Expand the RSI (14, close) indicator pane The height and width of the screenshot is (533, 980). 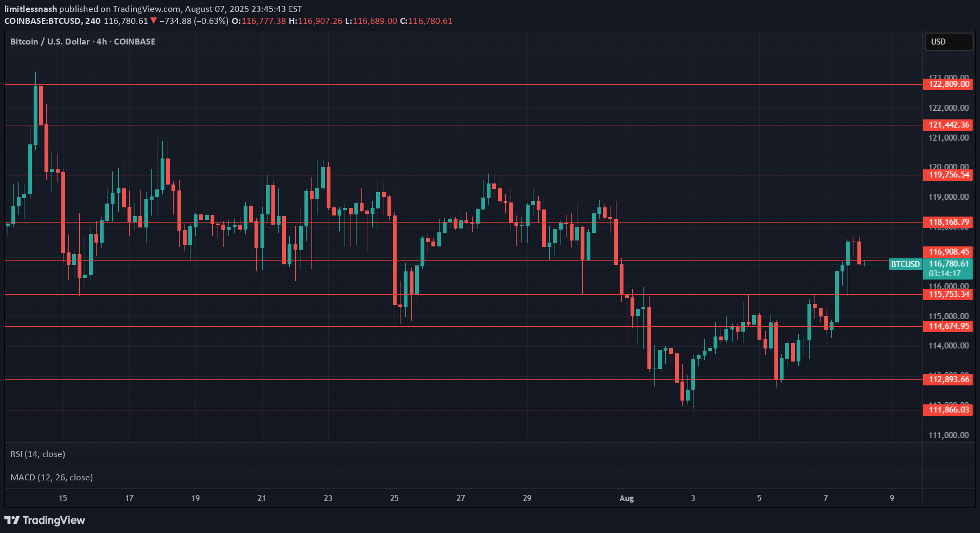[37, 454]
